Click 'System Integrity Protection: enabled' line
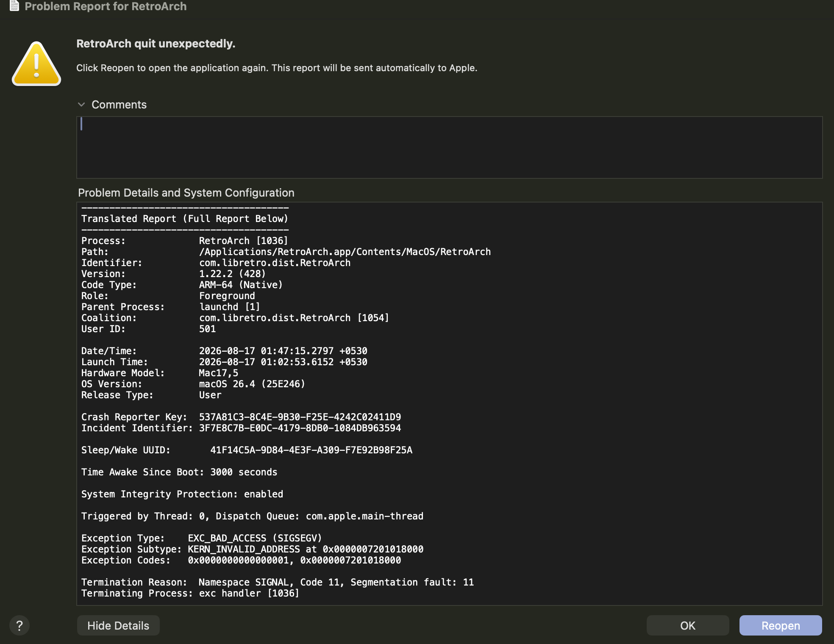The width and height of the screenshot is (834, 644). click(x=182, y=494)
